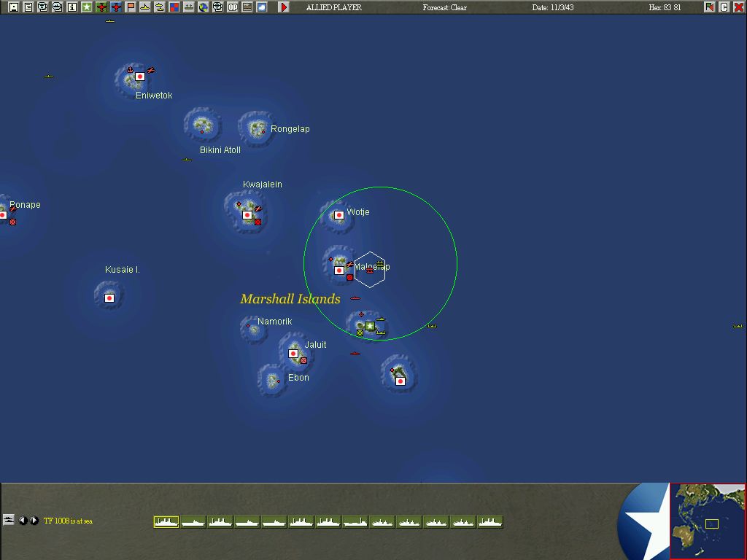Select the red plane on green background icon
This screenshot has width=747, height=560.
(101, 7)
